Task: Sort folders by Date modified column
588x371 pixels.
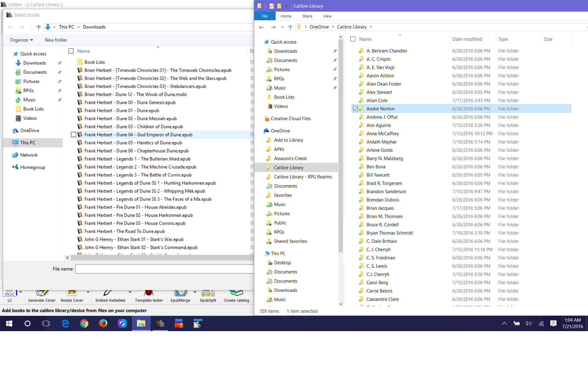Action: coord(467,39)
